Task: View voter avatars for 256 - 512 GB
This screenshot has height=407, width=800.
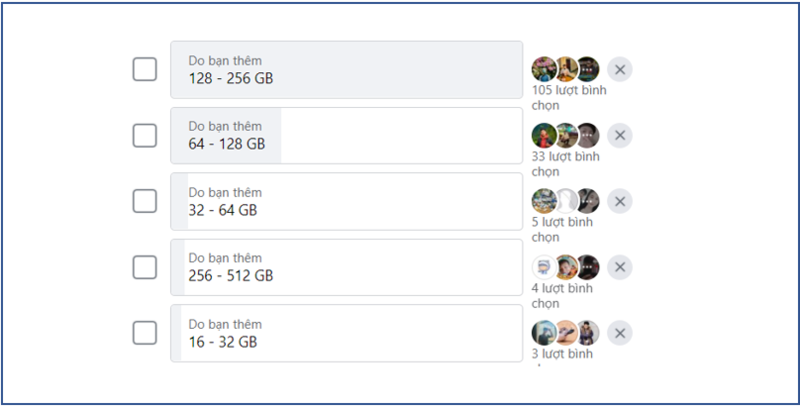Action: pyautogui.click(x=565, y=267)
